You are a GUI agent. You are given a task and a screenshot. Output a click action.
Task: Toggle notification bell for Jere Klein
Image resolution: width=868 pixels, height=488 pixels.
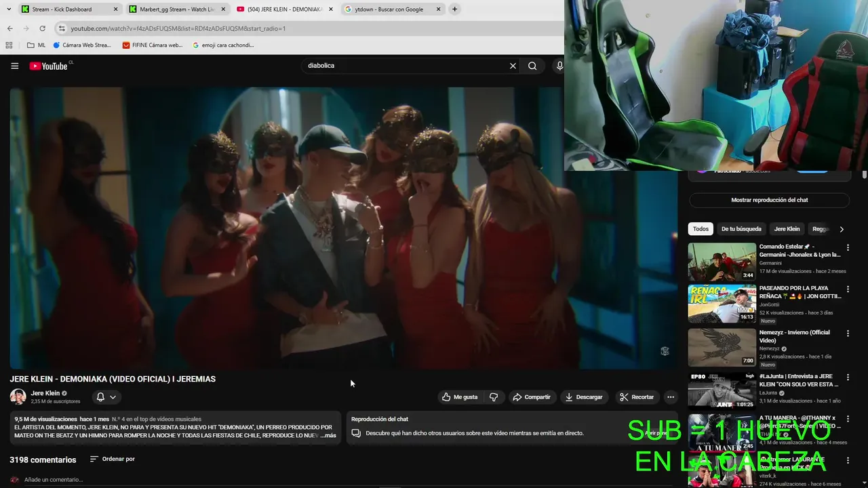coord(100,396)
